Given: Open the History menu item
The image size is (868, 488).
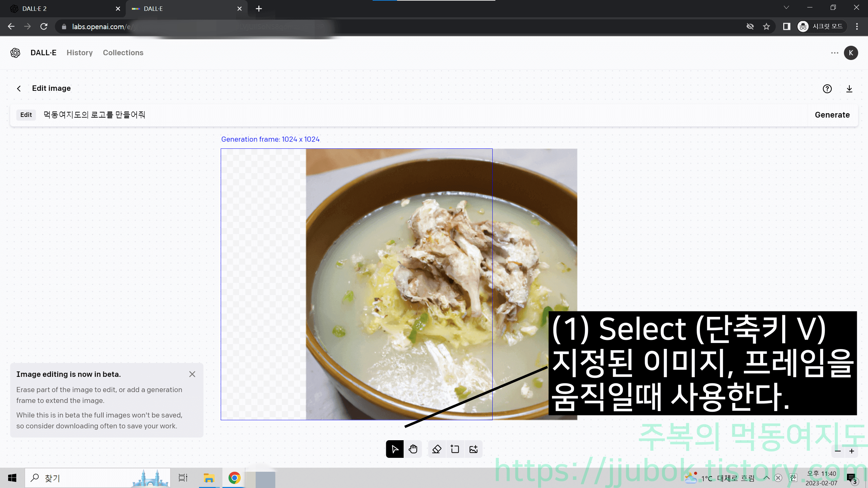Looking at the screenshot, I should point(79,53).
